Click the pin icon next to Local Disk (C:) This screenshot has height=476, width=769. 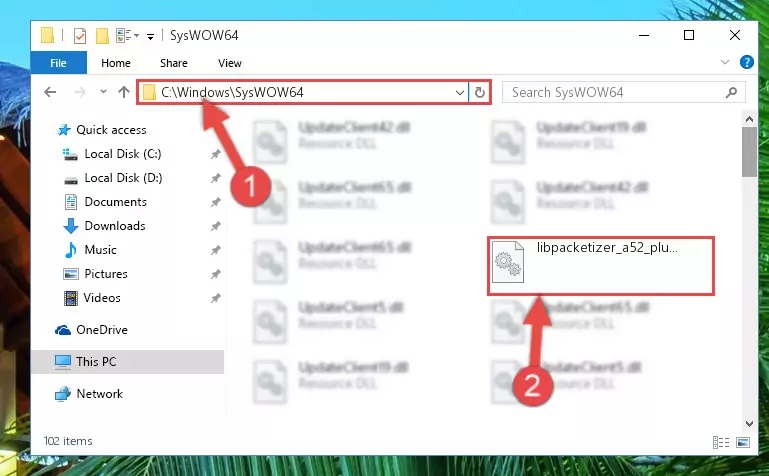click(x=215, y=154)
